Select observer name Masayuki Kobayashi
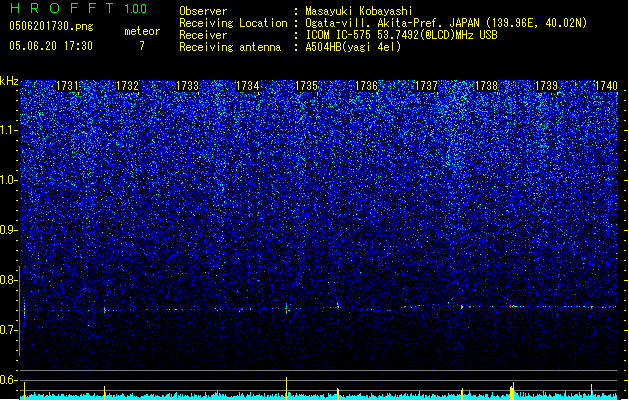 click(x=359, y=11)
